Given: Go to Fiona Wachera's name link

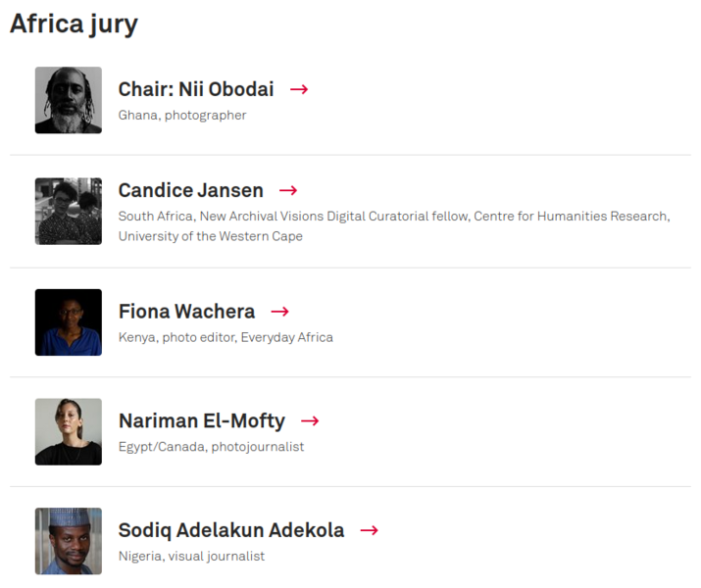Looking at the screenshot, I should pos(186,312).
